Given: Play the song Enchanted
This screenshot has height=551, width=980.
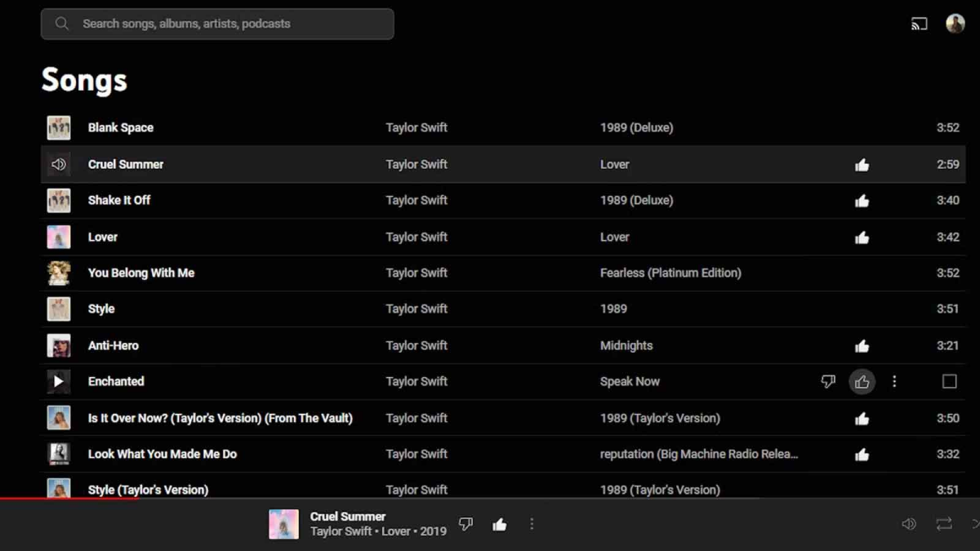Looking at the screenshot, I should [58, 381].
